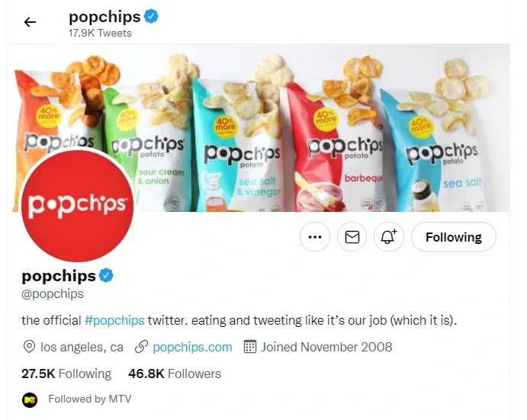View the 27.5K Following list
The image size is (527, 420).
click(66, 374)
